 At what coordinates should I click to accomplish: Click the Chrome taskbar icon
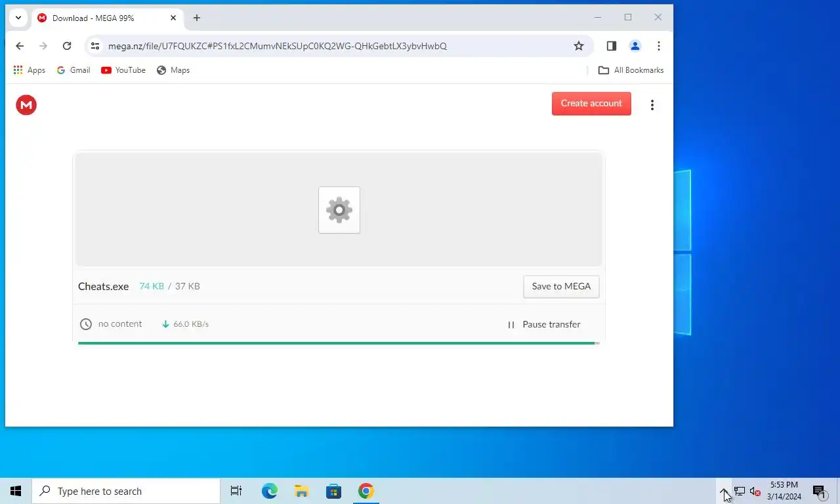366,491
